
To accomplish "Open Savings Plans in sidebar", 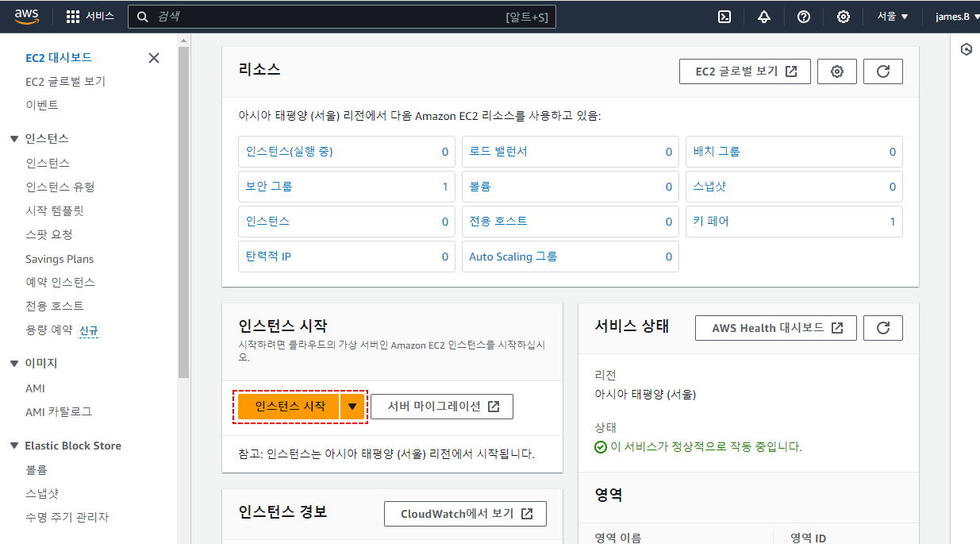I will tap(60, 259).
